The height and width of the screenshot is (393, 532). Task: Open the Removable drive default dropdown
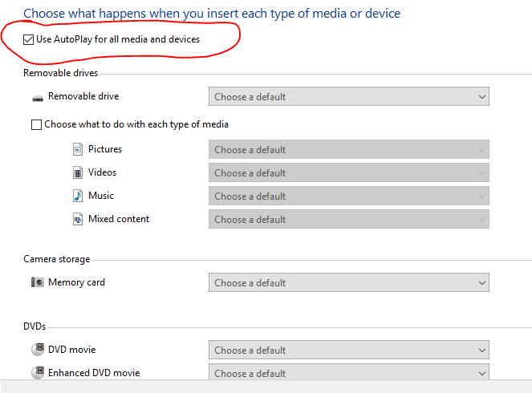click(348, 97)
